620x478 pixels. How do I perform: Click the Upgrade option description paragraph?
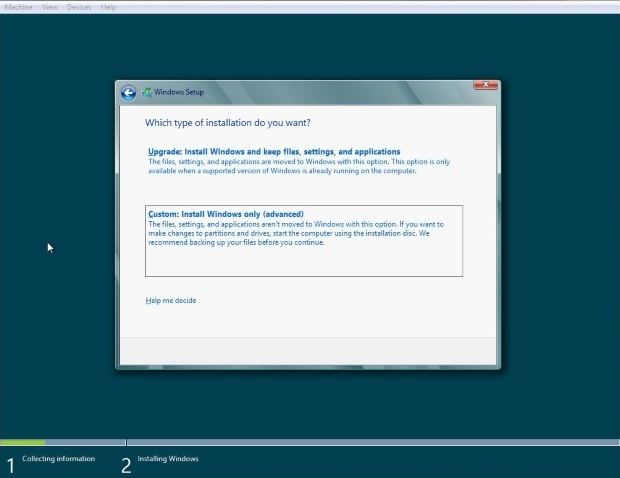tap(299, 166)
